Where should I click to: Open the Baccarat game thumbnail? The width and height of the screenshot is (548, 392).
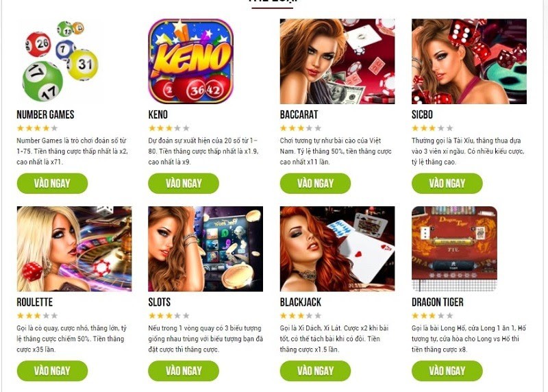pyautogui.click(x=337, y=61)
